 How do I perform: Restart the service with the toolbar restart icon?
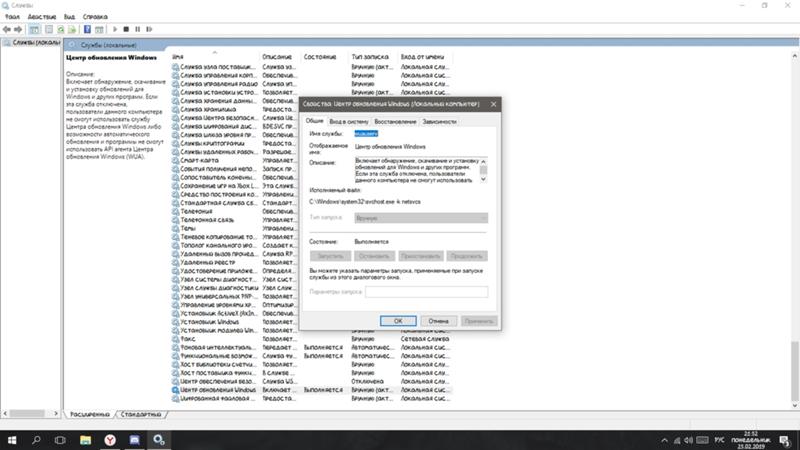tap(149, 30)
